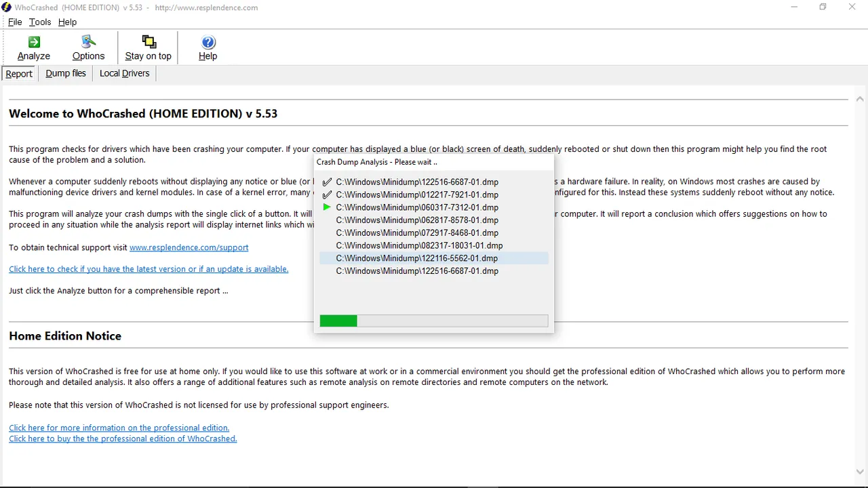The width and height of the screenshot is (868, 488).
Task: Select highlighted dump file 122116-5562-01.dmp
Action: (x=434, y=258)
